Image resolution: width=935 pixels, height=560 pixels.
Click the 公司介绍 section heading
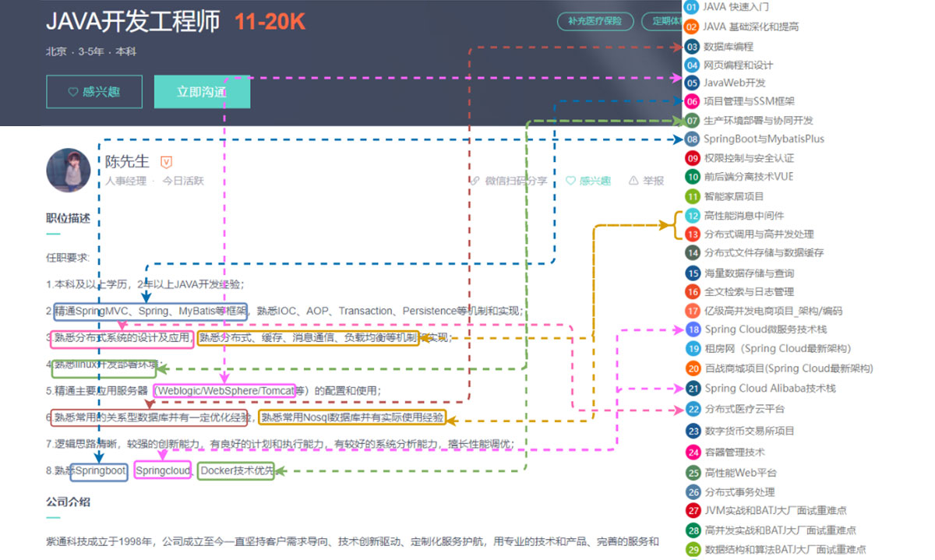click(x=69, y=502)
